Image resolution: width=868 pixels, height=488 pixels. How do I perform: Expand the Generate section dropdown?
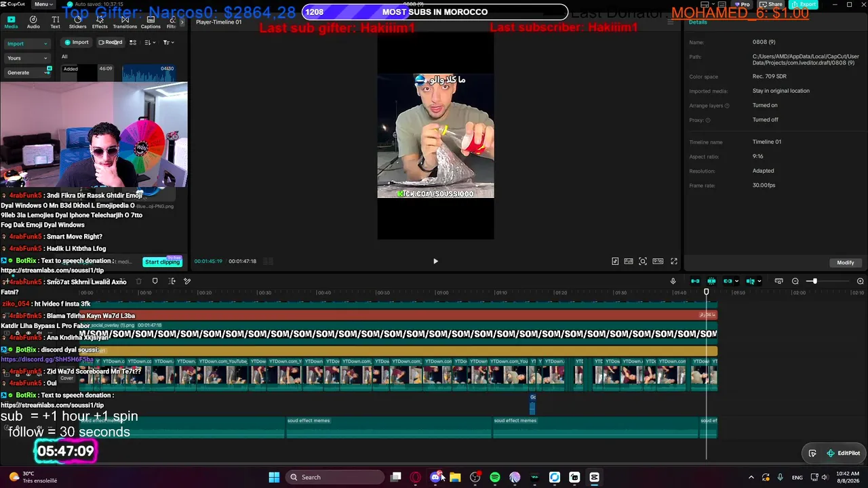pos(27,73)
